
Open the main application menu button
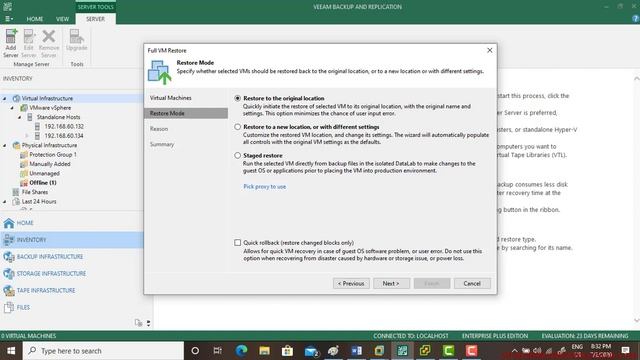(9, 19)
